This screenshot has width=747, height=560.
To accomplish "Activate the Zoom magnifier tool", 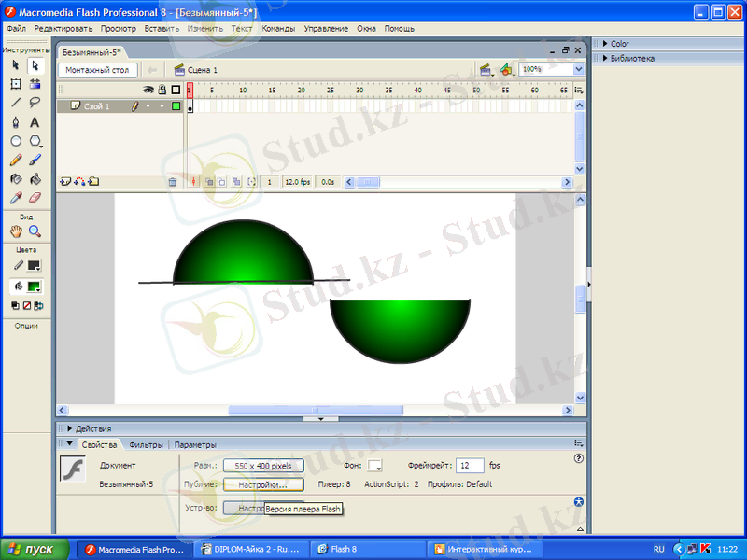I will click(35, 231).
